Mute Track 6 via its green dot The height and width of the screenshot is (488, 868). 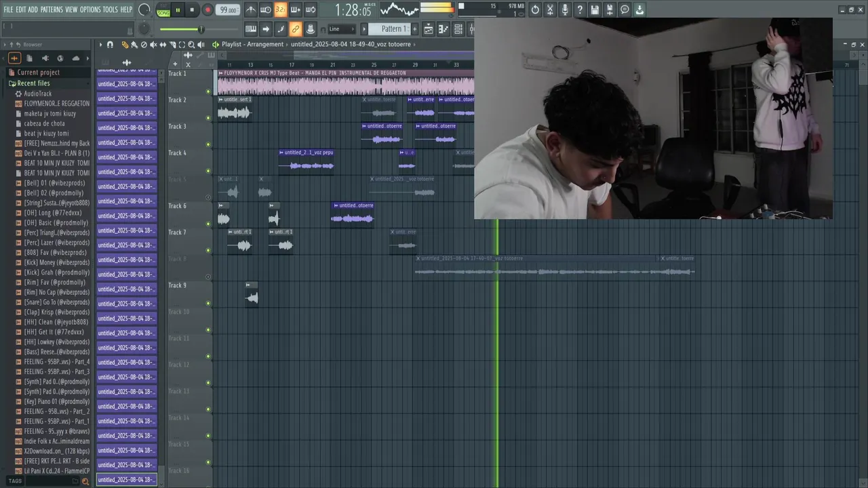point(208,224)
